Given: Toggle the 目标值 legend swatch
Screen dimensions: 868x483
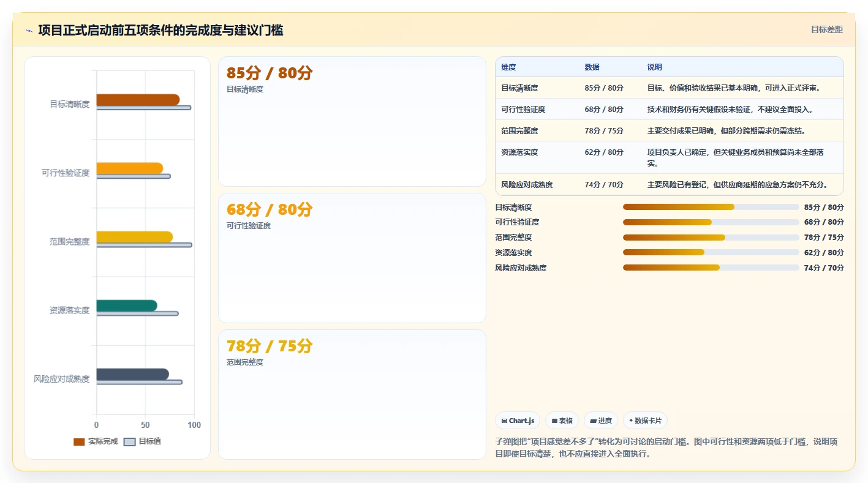Looking at the screenshot, I should coord(129,442).
